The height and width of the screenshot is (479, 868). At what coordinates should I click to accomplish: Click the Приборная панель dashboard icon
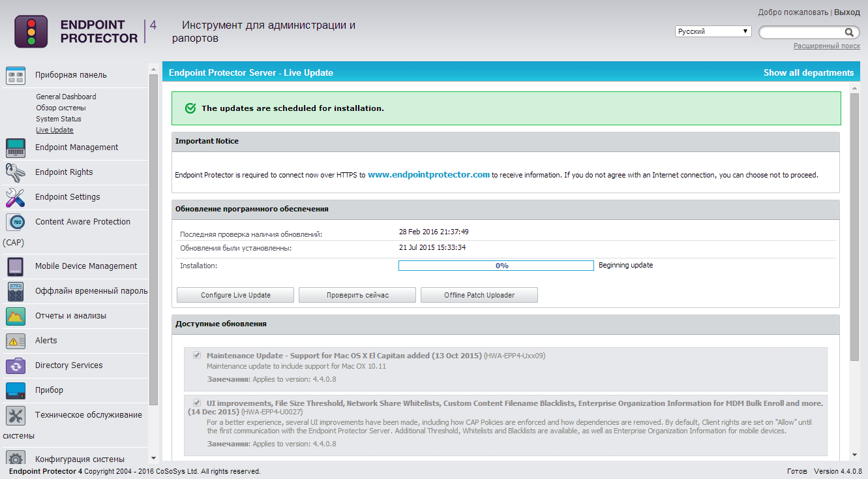[16, 76]
